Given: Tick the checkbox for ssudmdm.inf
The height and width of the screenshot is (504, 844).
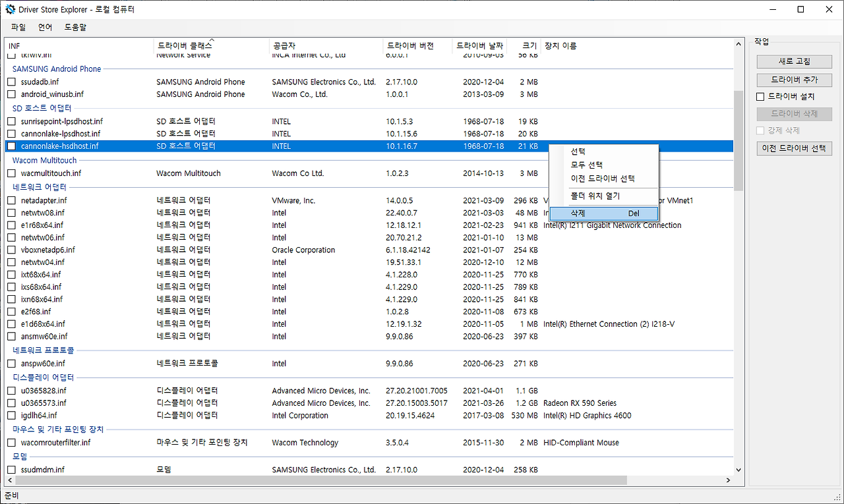Looking at the screenshot, I should [11, 470].
